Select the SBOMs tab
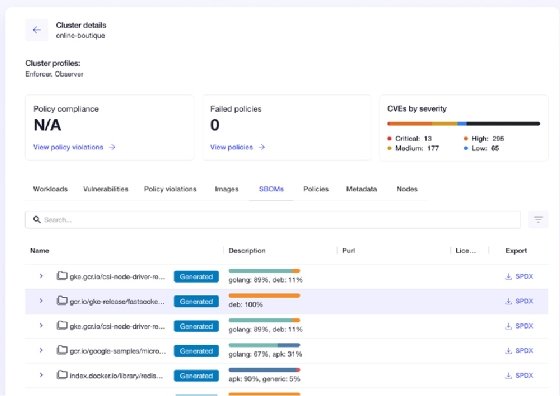Image resolution: width=560 pixels, height=396 pixels. coord(271,189)
